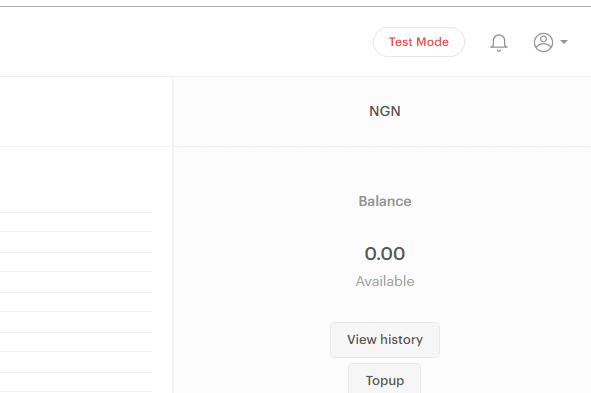The width and height of the screenshot is (591, 393).
Task: Select the NGN currency header
Action: 385,111
